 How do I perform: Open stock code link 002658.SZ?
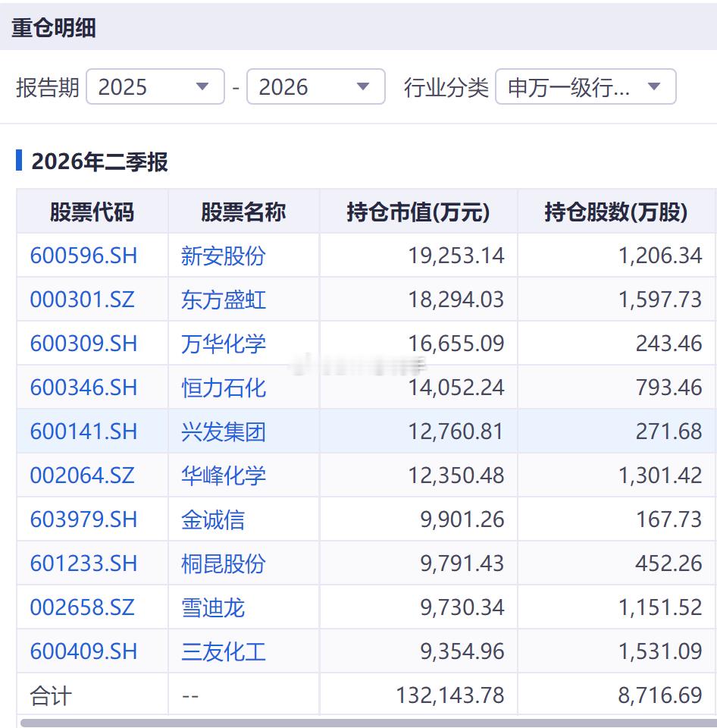(x=82, y=607)
